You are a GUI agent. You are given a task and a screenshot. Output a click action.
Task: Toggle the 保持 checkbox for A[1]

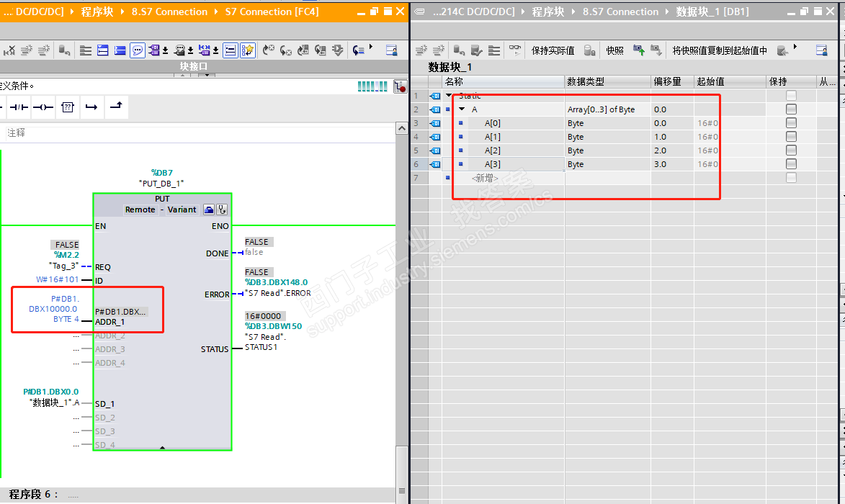[x=791, y=136]
